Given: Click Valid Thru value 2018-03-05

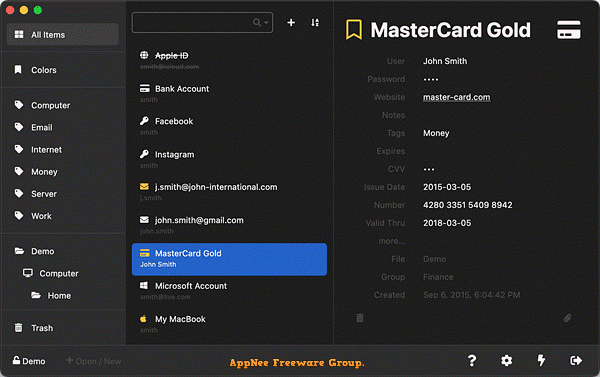Looking at the screenshot, I should pos(447,223).
